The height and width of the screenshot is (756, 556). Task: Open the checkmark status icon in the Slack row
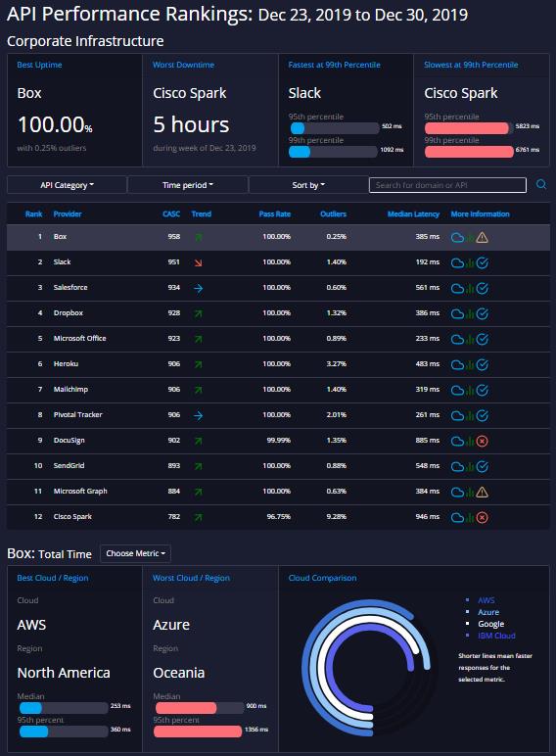point(482,262)
